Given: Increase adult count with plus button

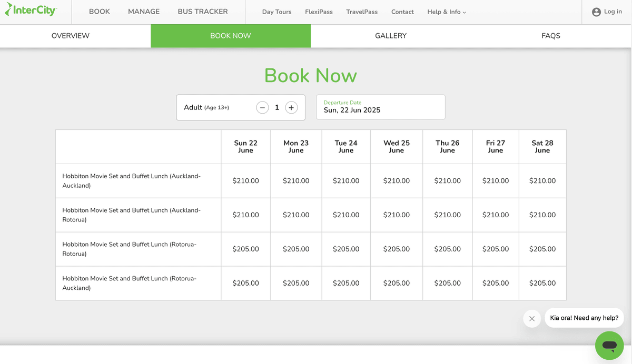Looking at the screenshot, I should tap(291, 107).
